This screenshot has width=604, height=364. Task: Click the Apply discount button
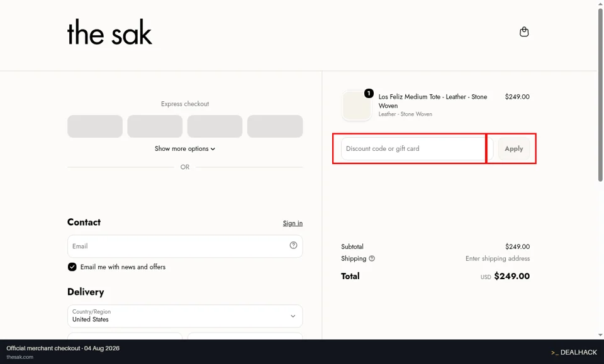click(514, 148)
